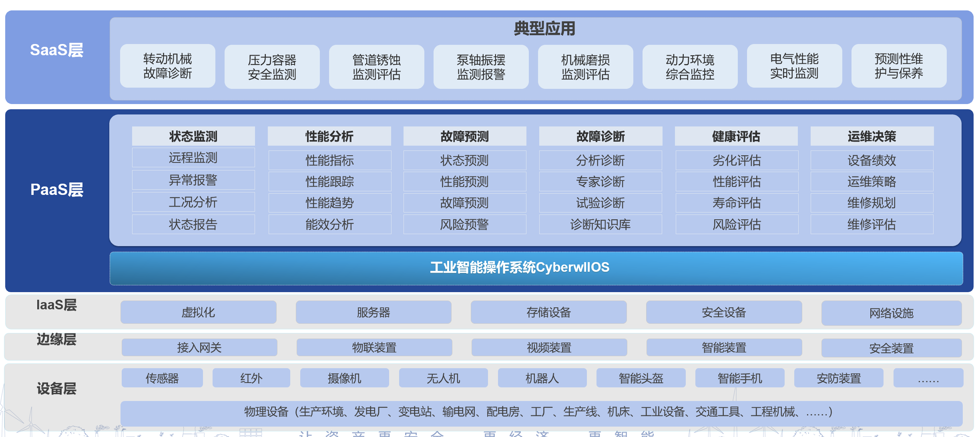Select the 虚拟化 box in IaaS层
The height and width of the screenshot is (437, 980).
[198, 312]
